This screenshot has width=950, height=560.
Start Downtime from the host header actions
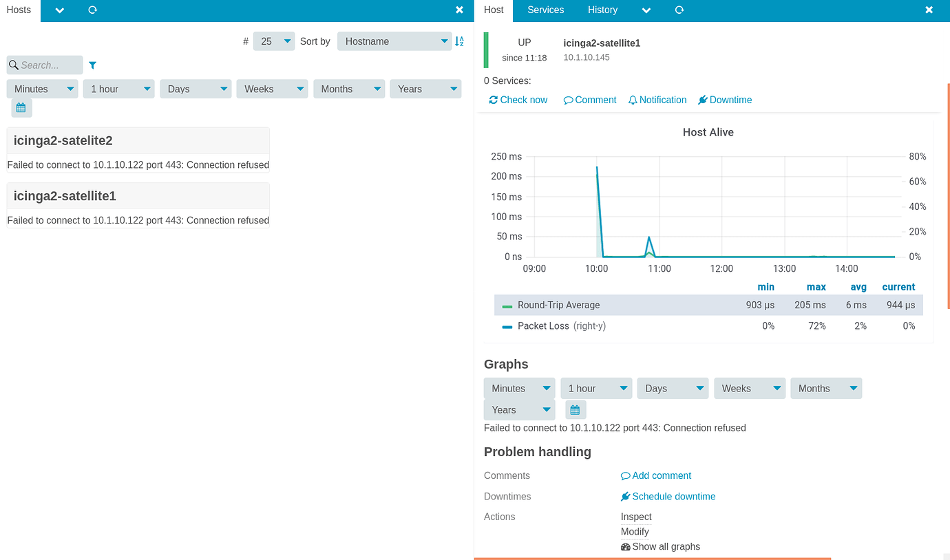coord(724,100)
